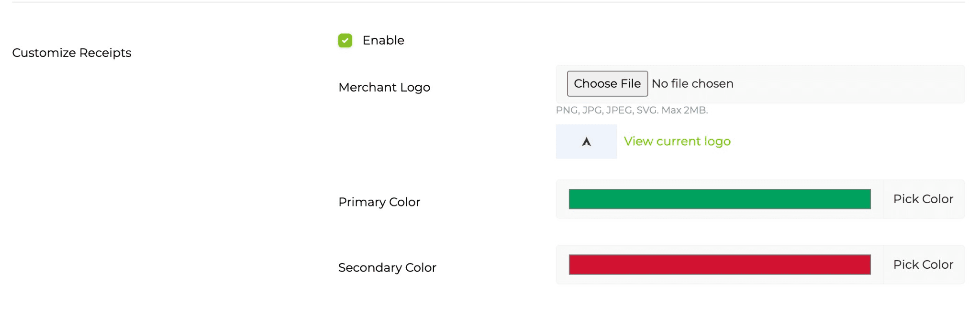Image resolution: width=980 pixels, height=333 pixels.
Task: Click Pick Color for the Primary Color
Action: (923, 199)
